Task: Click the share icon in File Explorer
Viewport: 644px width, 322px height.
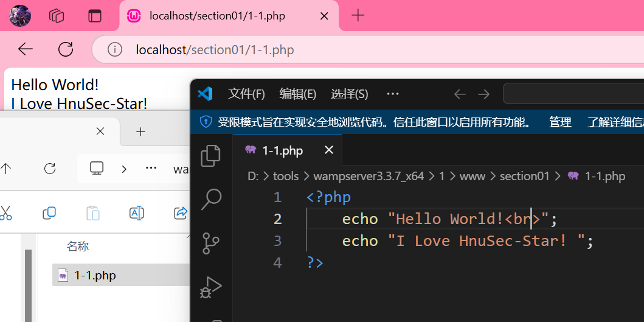Action: [x=180, y=212]
